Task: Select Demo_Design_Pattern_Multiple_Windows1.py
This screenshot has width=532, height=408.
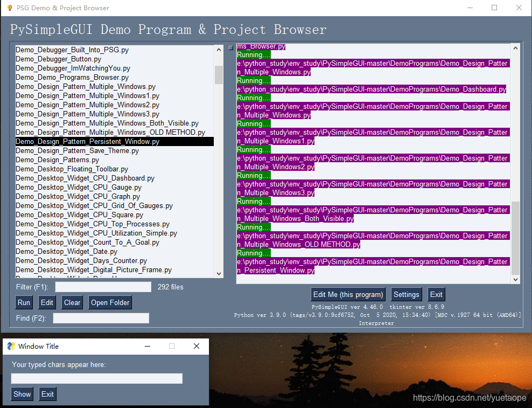Action: point(115,96)
